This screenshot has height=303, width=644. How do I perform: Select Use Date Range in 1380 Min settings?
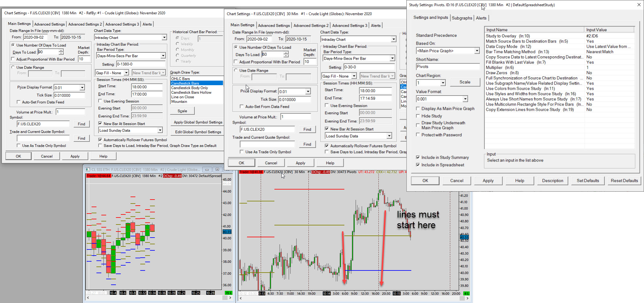[13, 67]
